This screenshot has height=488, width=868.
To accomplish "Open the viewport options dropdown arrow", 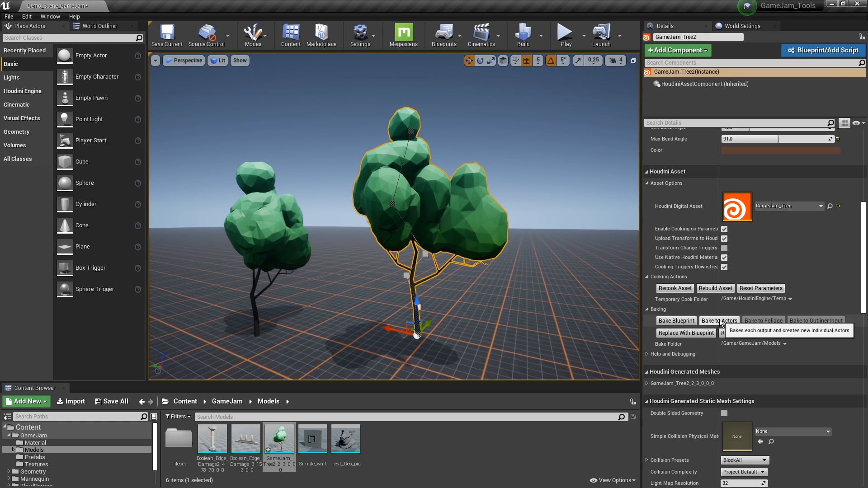I will (x=155, y=61).
